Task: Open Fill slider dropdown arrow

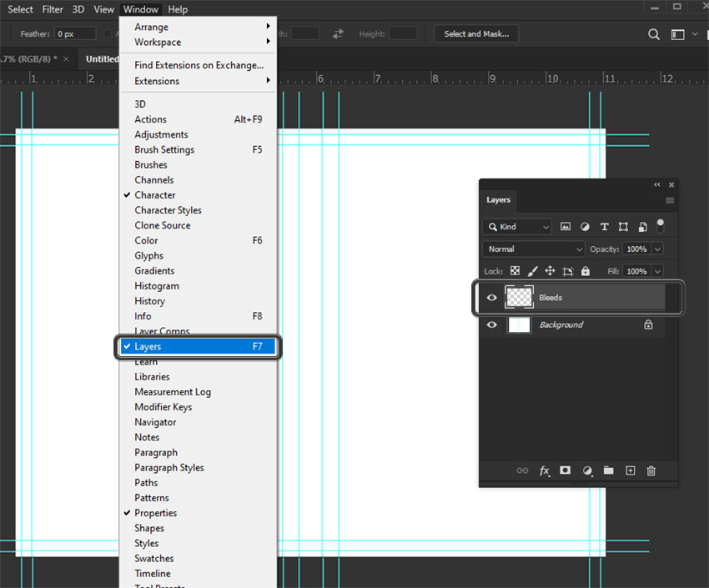Action: click(x=657, y=271)
